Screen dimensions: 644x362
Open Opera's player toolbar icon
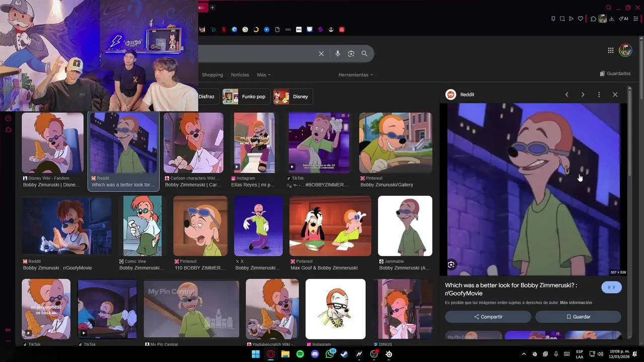click(571, 19)
